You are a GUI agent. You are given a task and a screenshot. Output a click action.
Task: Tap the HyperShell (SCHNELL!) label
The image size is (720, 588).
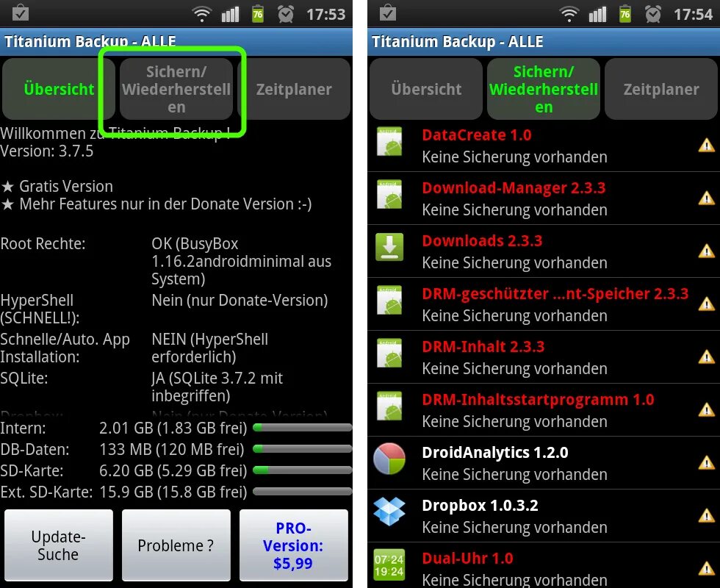[x=40, y=309]
